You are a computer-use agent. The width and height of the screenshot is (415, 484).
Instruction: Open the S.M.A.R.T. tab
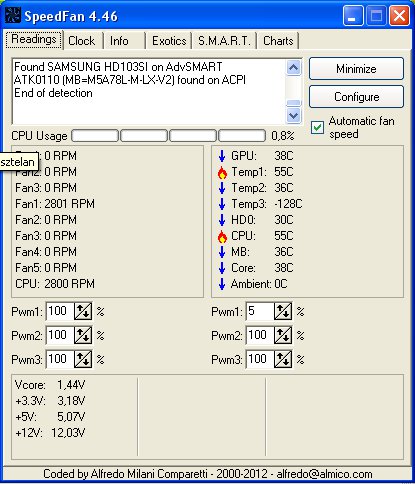pos(224,41)
